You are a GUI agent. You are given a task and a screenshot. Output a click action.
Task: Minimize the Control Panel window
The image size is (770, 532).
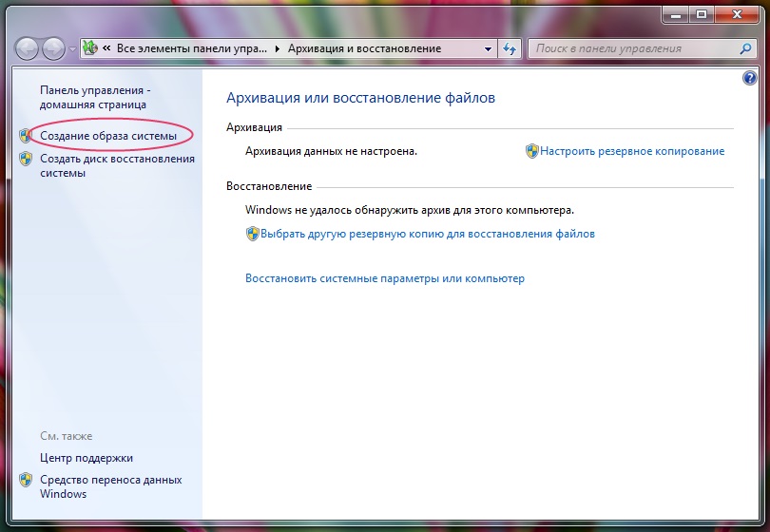point(675,14)
